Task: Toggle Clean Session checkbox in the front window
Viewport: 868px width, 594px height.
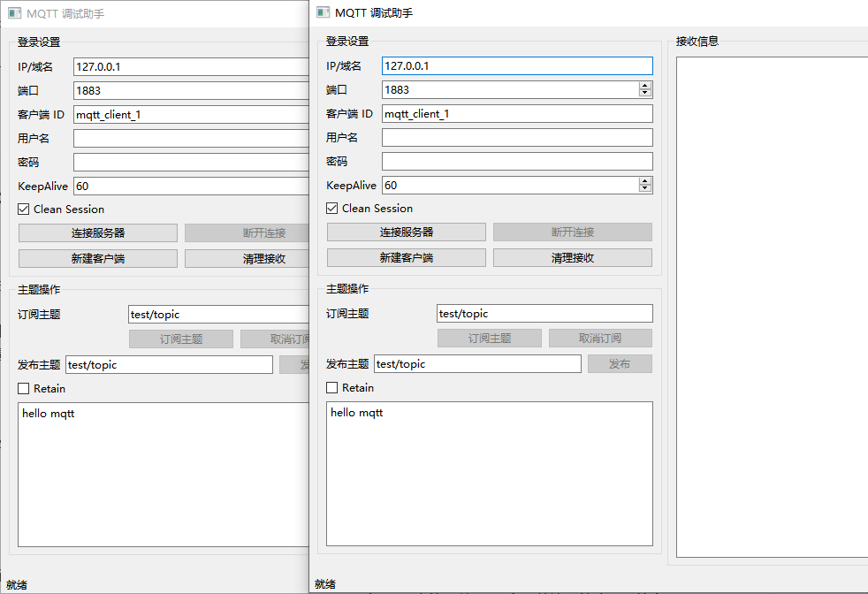Action: click(x=332, y=208)
